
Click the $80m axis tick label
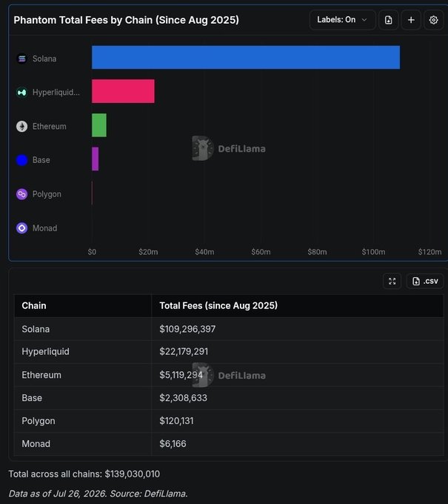pos(317,252)
